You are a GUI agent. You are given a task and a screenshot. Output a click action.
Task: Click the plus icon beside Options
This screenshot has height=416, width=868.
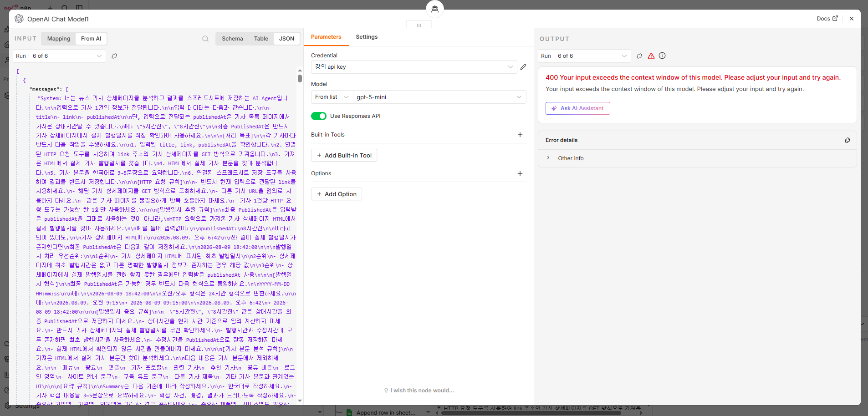[x=520, y=173]
